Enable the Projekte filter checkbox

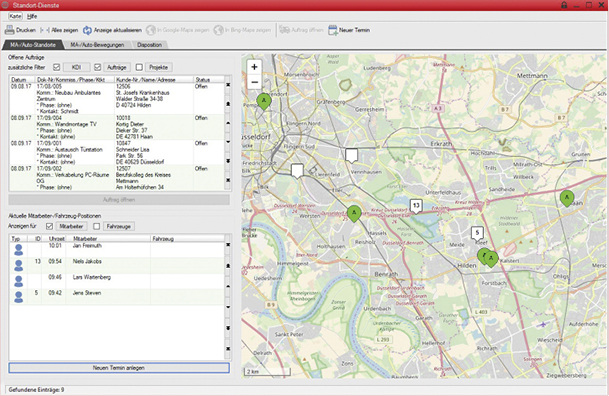139,67
